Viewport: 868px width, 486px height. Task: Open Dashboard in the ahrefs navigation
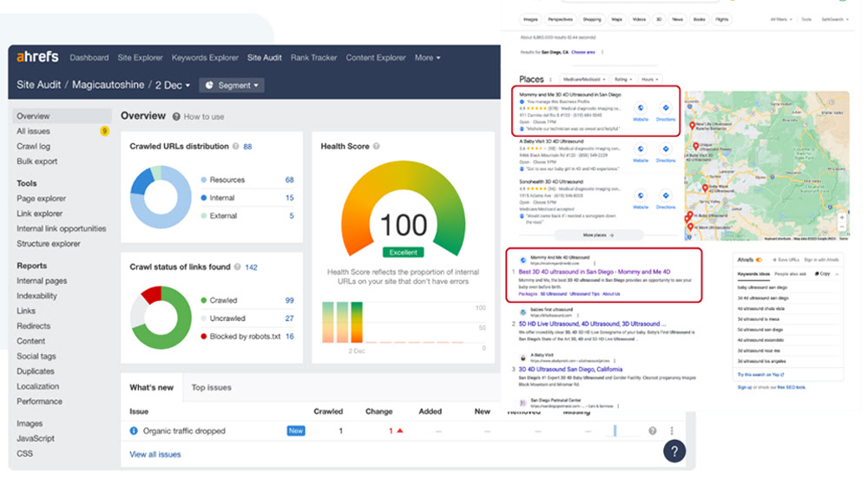pyautogui.click(x=89, y=57)
